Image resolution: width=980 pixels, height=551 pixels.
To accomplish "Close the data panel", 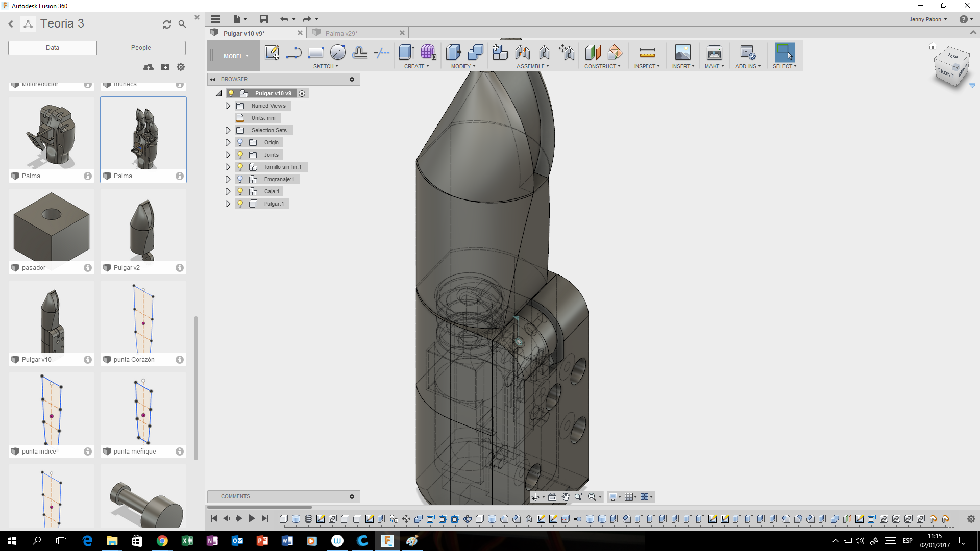I will point(197,17).
